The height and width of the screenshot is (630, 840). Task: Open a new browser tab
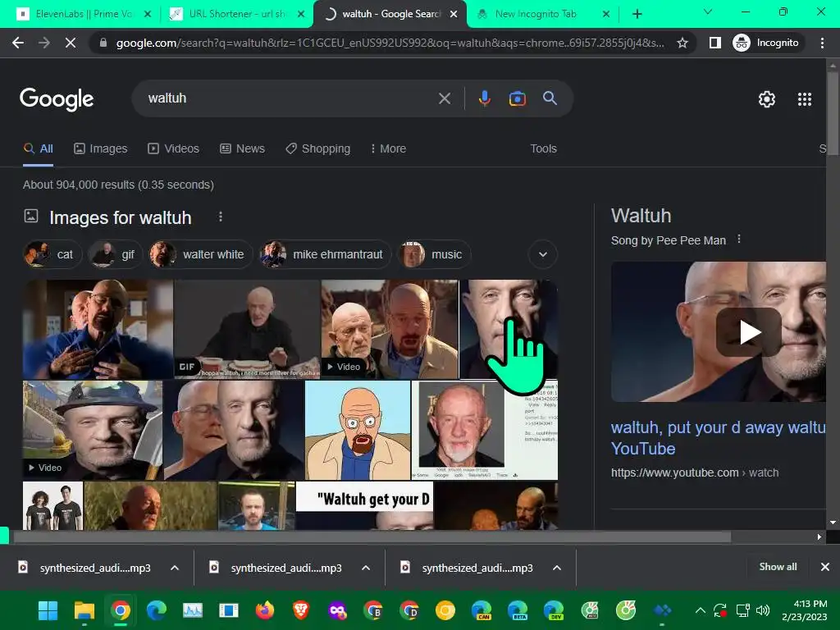pyautogui.click(x=637, y=14)
